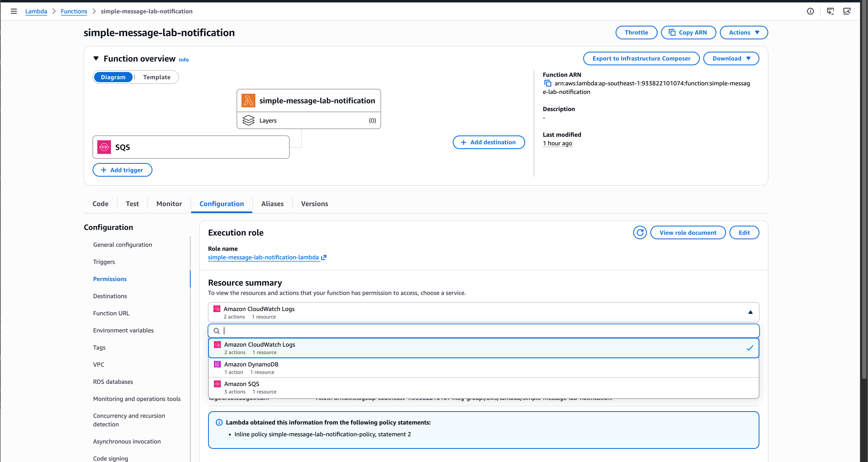Switch to the Monitor tab
This screenshot has width=868, height=462.
click(169, 204)
